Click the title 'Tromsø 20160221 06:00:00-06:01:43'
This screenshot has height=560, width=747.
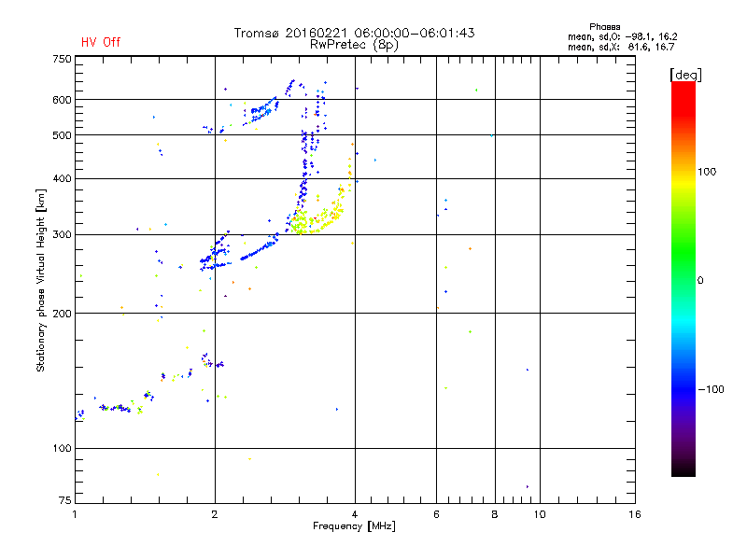354,33
